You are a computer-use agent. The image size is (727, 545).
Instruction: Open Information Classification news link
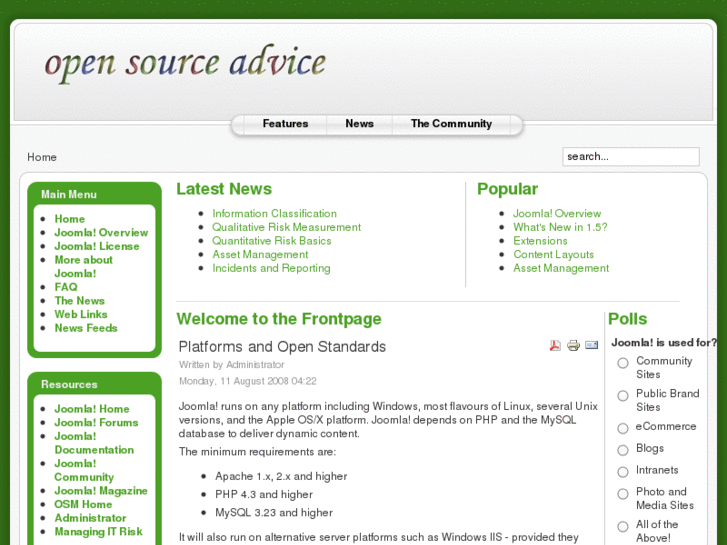(x=274, y=214)
